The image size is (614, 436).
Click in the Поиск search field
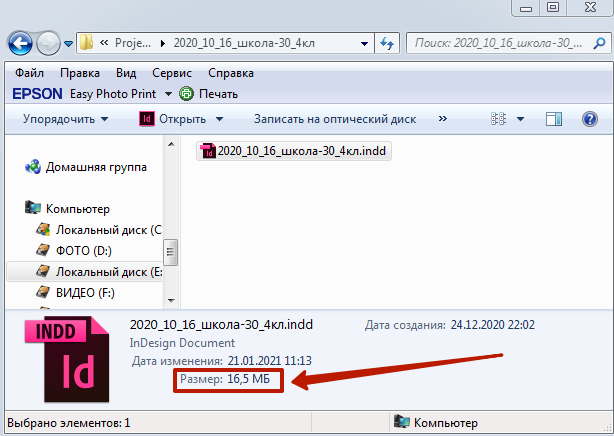click(498, 43)
